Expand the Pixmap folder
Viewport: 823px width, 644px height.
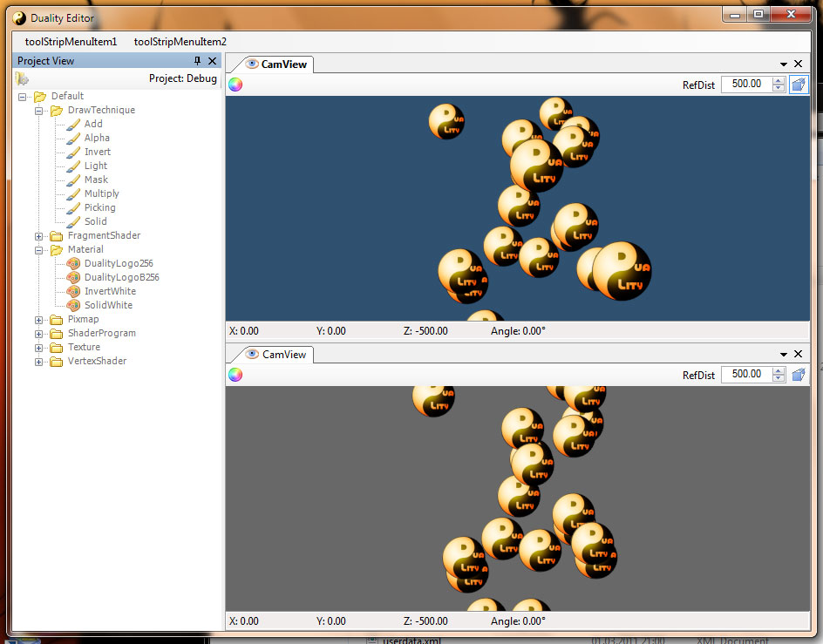39,320
